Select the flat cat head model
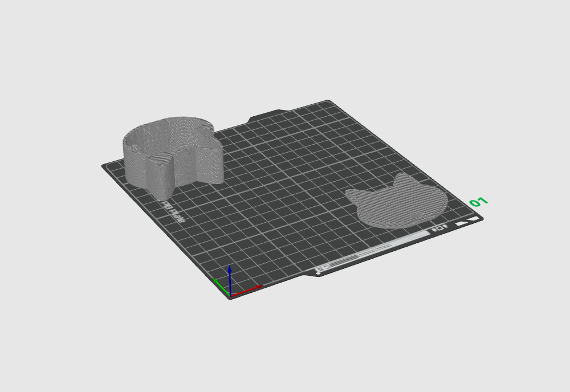Image resolution: width=570 pixels, height=392 pixels. coord(396,202)
